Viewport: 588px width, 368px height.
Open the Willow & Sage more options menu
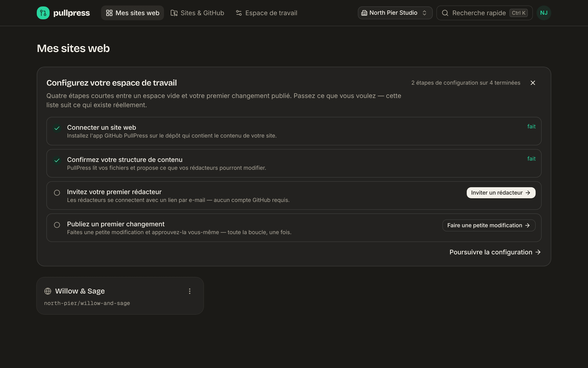coord(190,291)
